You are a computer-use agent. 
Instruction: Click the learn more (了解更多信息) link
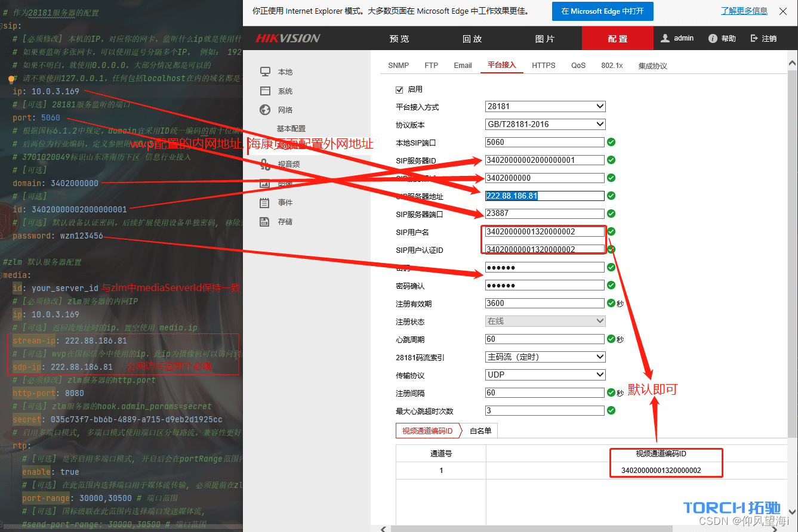click(x=744, y=11)
